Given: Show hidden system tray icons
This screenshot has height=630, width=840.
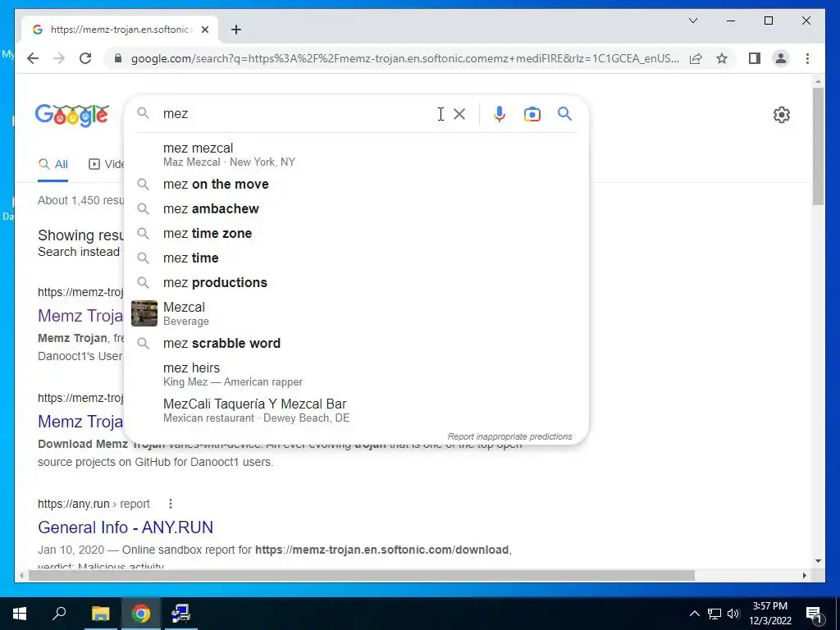Looking at the screenshot, I should tap(694, 614).
